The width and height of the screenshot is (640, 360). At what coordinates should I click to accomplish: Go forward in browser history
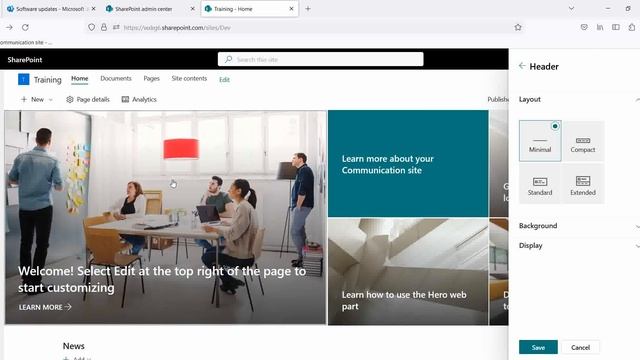[9, 27]
